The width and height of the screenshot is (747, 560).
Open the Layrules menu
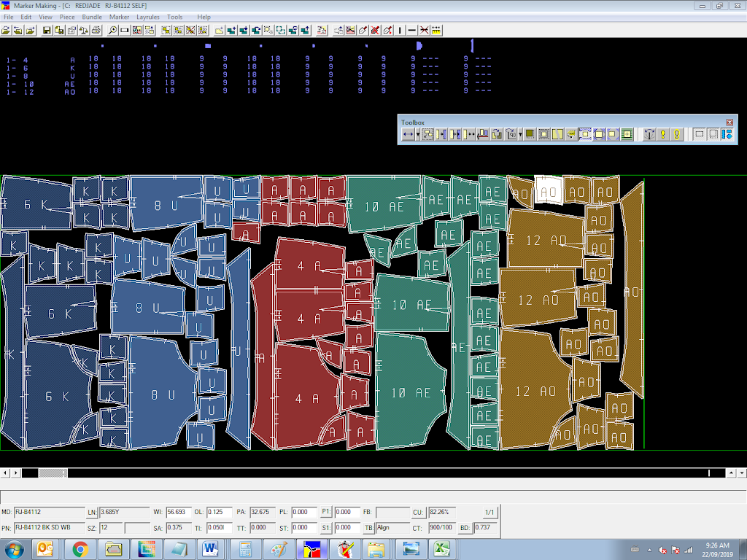(147, 17)
